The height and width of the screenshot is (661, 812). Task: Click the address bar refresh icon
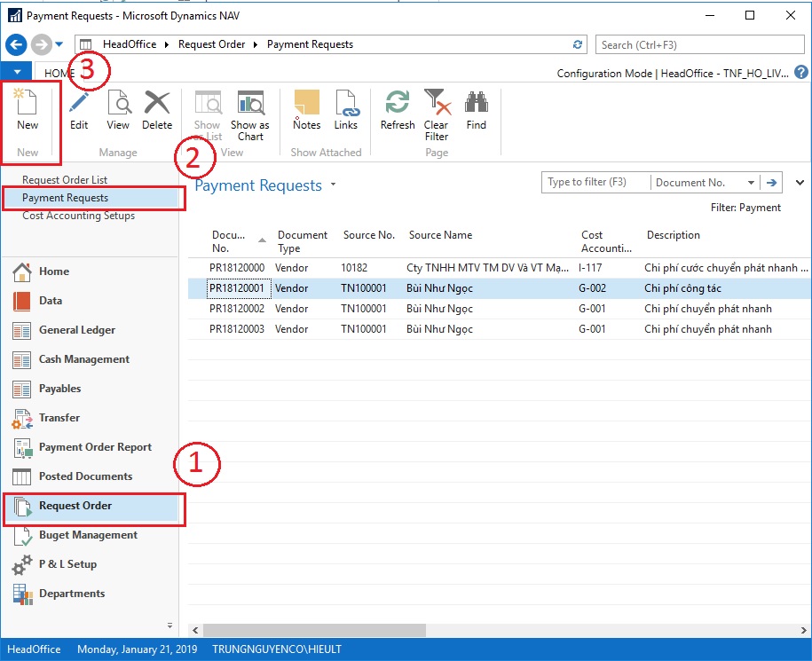coord(578,44)
